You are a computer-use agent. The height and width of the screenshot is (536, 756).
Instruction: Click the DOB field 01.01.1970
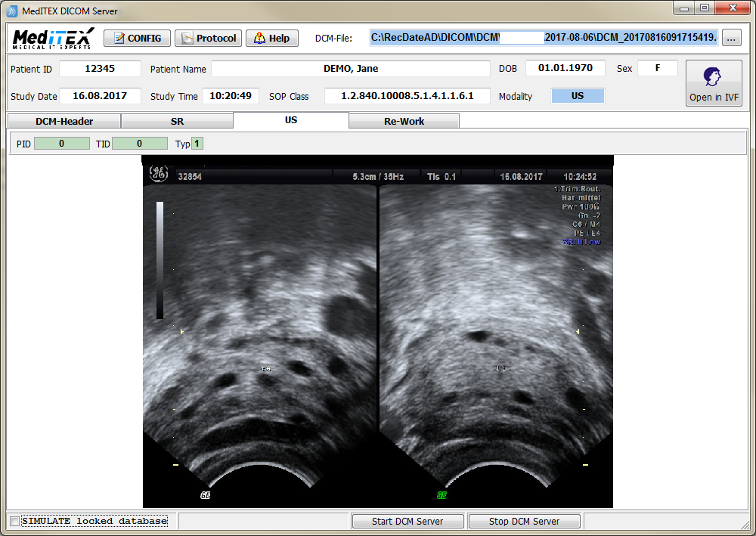tap(565, 68)
